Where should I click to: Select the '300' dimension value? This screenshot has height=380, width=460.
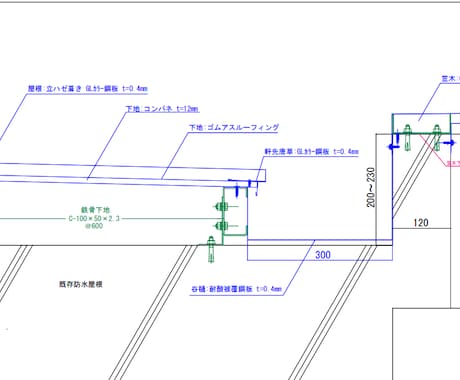click(323, 255)
